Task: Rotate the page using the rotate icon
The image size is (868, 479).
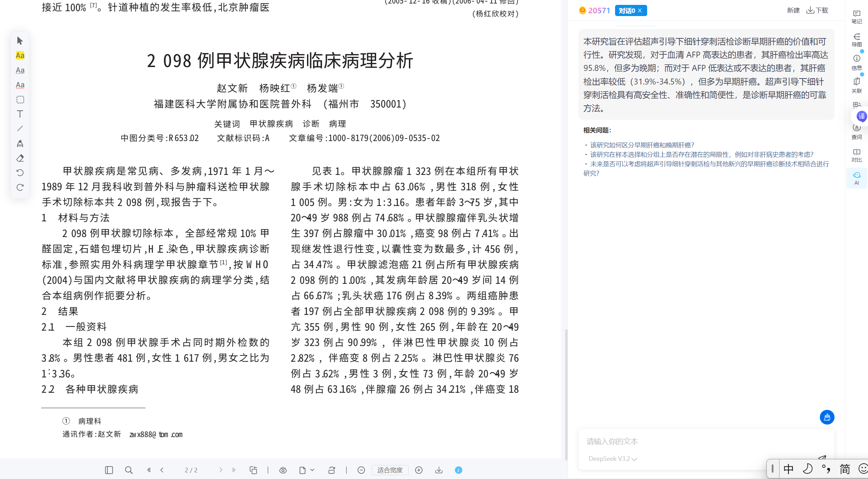Action: pos(331,470)
